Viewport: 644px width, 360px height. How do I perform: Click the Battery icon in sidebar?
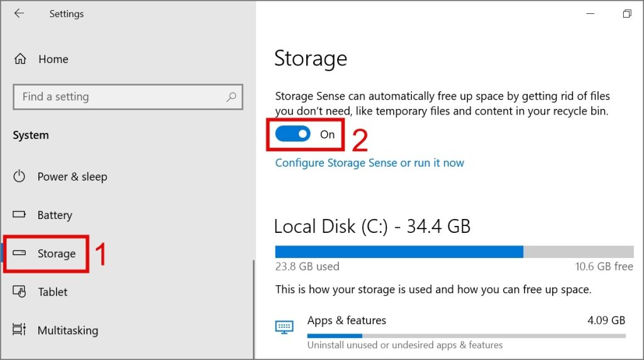pos(19,215)
